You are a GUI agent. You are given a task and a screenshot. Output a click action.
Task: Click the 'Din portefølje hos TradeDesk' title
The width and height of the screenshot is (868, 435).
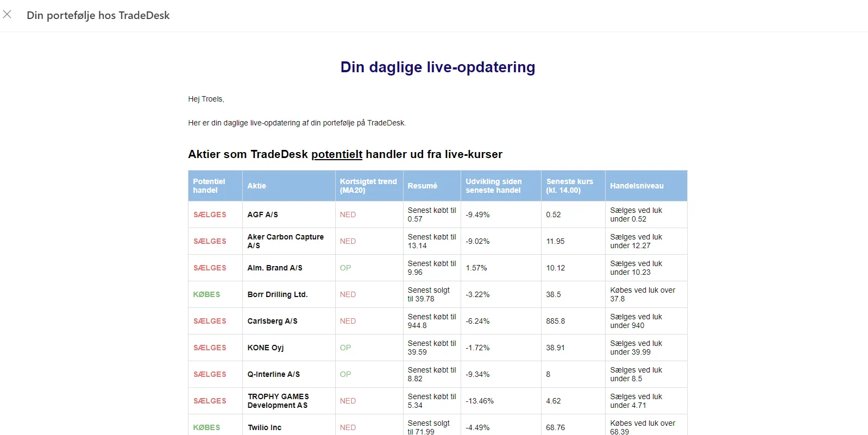(98, 15)
